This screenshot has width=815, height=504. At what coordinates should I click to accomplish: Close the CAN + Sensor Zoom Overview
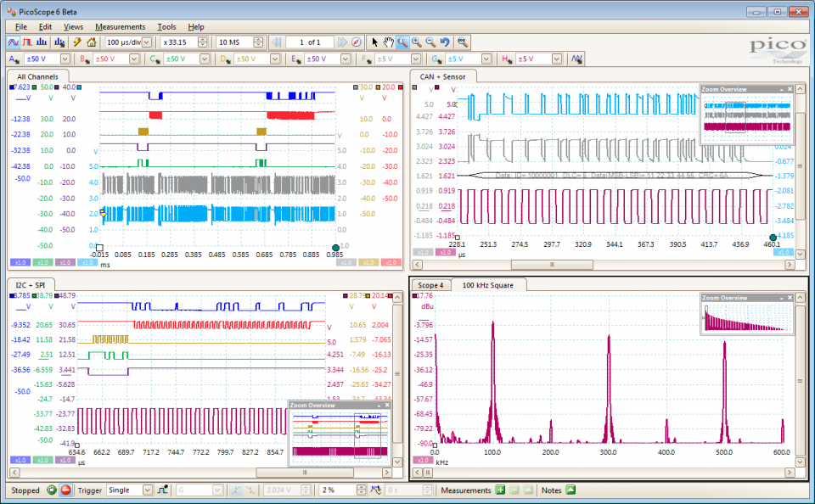coord(790,89)
